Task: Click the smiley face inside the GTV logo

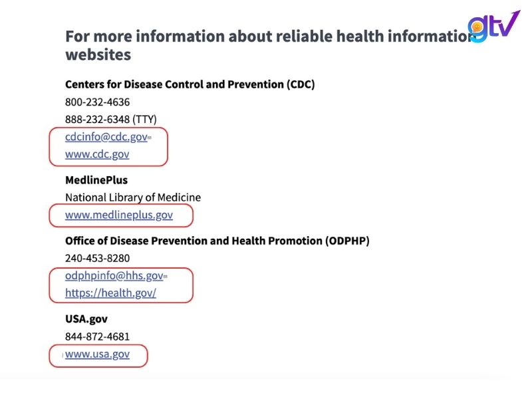Action: pos(477,27)
